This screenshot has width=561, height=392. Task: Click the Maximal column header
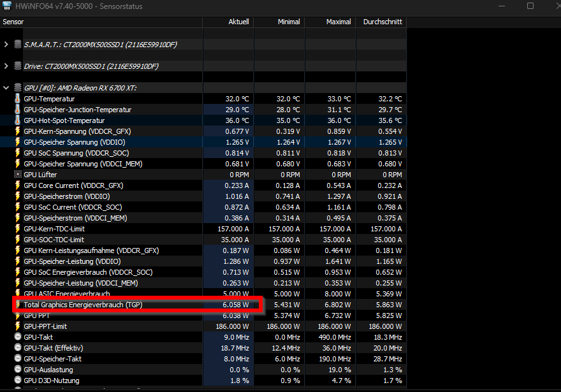pyautogui.click(x=330, y=22)
